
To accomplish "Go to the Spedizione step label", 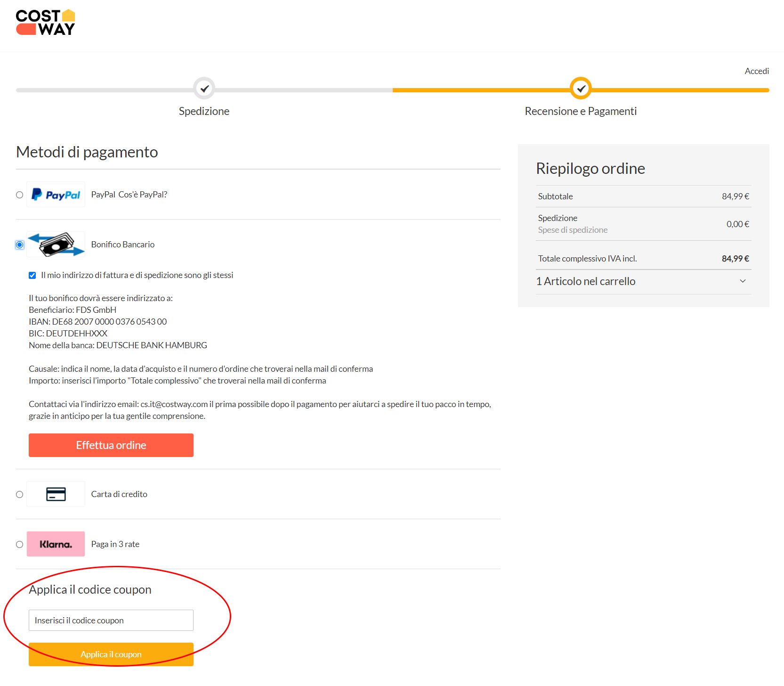I will (204, 111).
